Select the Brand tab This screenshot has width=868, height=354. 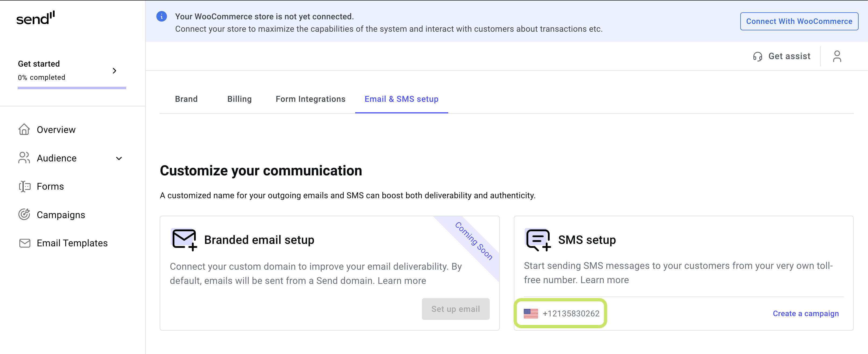187,99
